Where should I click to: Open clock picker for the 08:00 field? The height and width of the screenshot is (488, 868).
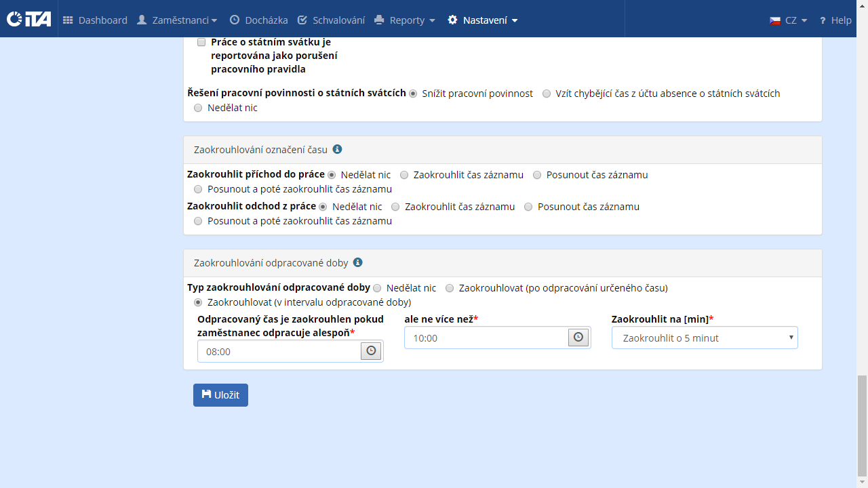click(x=371, y=351)
